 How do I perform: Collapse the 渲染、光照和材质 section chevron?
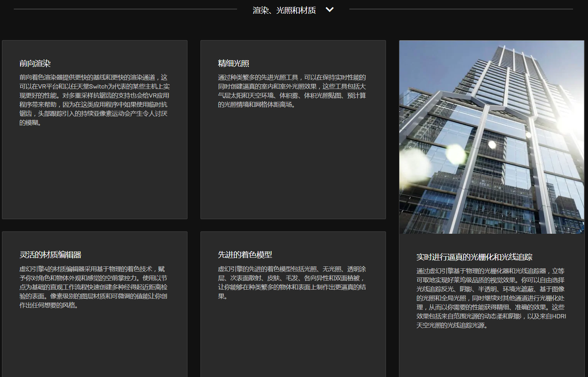coord(330,10)
